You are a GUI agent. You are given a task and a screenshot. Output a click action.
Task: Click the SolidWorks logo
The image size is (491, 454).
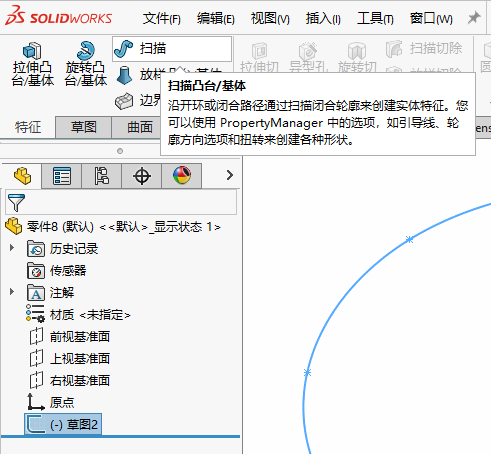click(x=59, y=16)
